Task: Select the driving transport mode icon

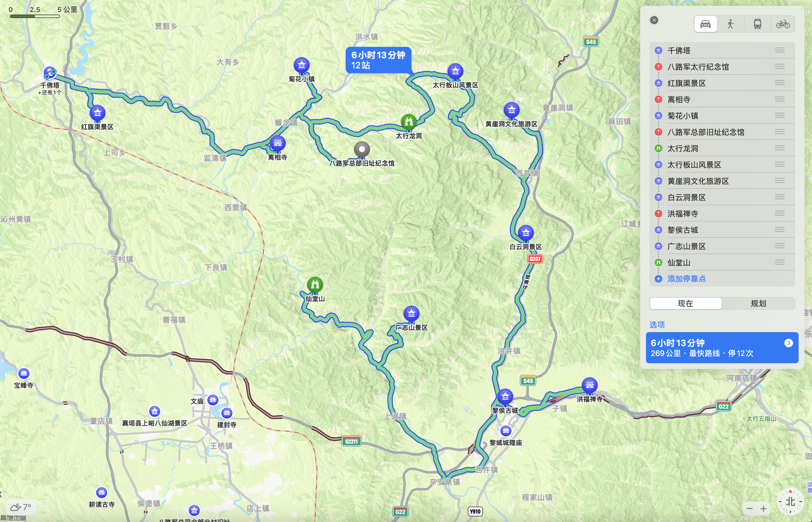Action: click(705, 24)
